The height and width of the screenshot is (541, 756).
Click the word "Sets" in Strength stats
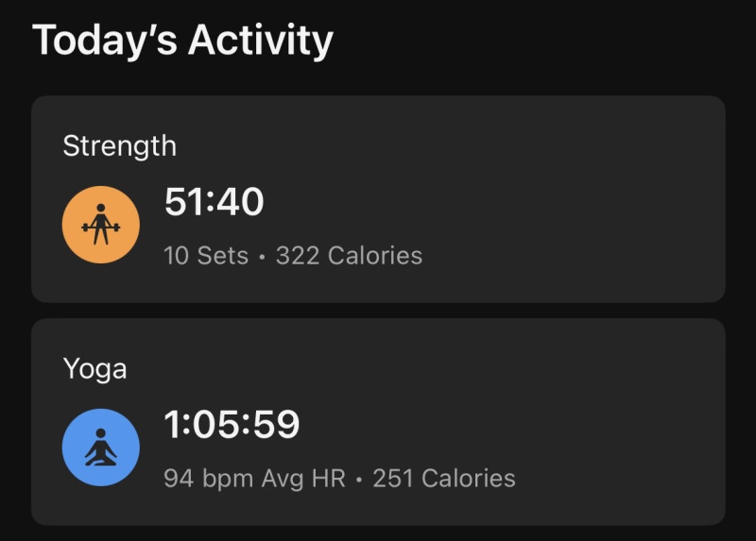click(222, 256)
